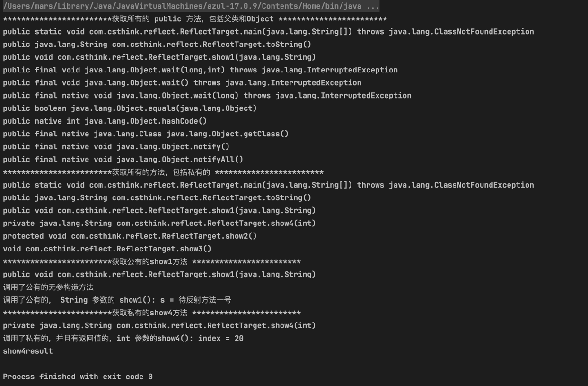
Task: Select the protected void show2() line
Action: (130, 236)
